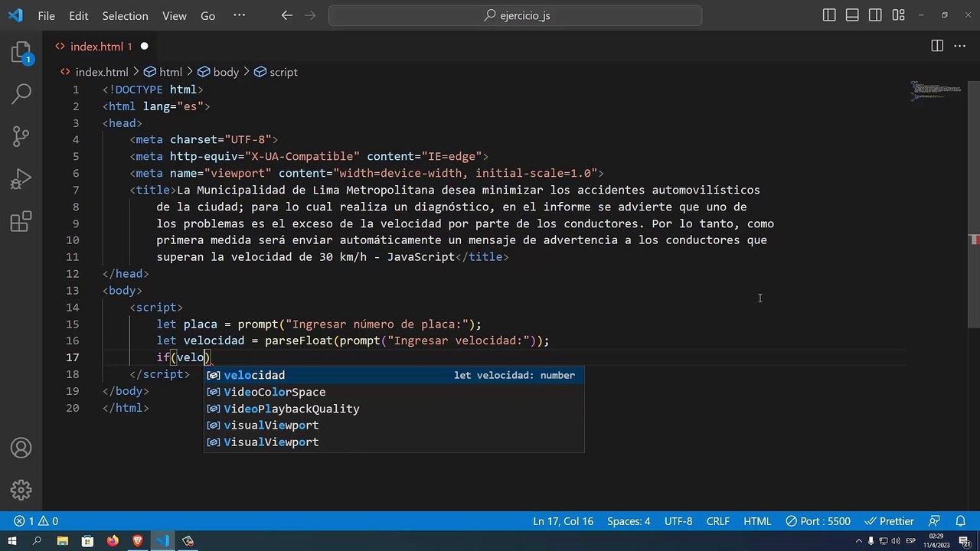The image size is (980, 551).
Task: Toggle the primary side bar layout button
Action: point(829,15)
